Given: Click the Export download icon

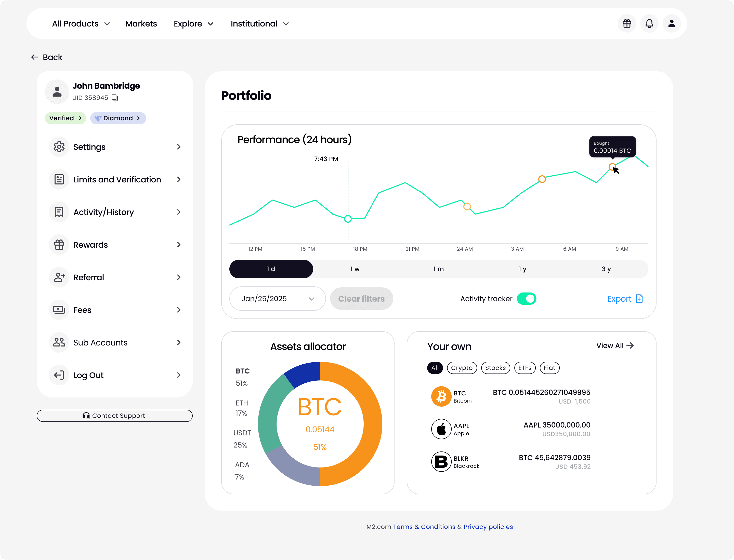Looking at the screenshot, I should click(639, 299).
